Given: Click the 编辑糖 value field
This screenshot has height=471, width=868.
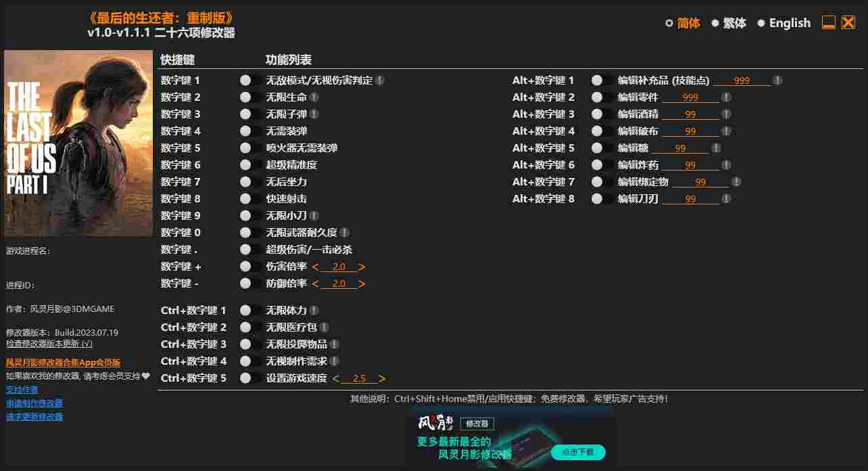Looking at the screenshot, I should point(680,148).
